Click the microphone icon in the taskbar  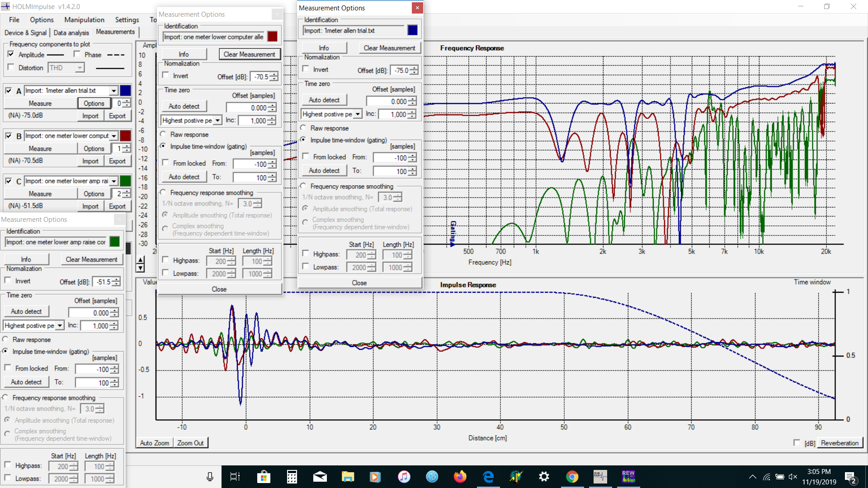pyautogui.click(x=210, y=477)
